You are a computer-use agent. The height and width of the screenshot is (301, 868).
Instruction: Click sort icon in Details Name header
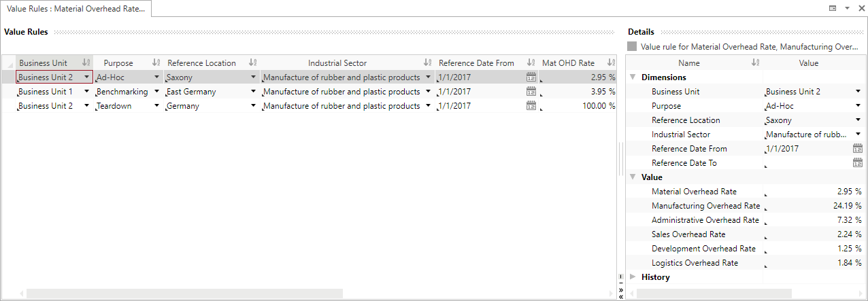(755, 63)
